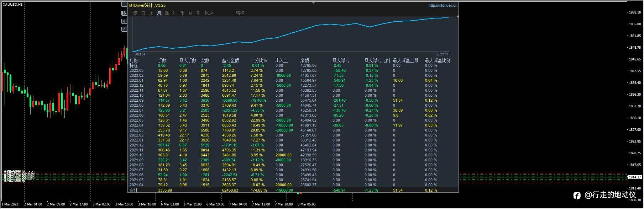Open the 年 yearly statistics tab
Screen dimensions: 644x209
pyautogui.click(x=174, y=13)
